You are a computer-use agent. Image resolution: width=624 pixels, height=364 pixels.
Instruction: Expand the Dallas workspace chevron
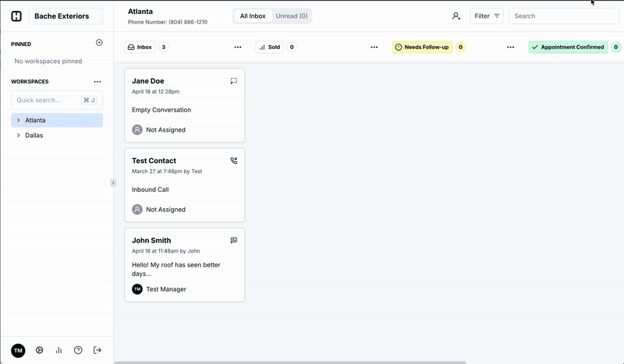coord(19,135)
